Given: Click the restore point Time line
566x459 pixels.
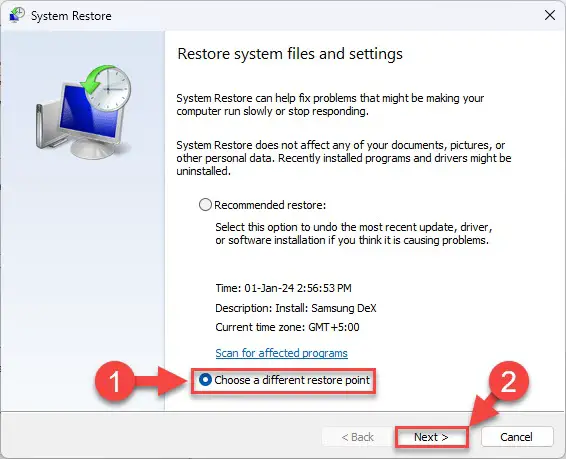Looking at the screenshot, I should click(x=283, y=288).
